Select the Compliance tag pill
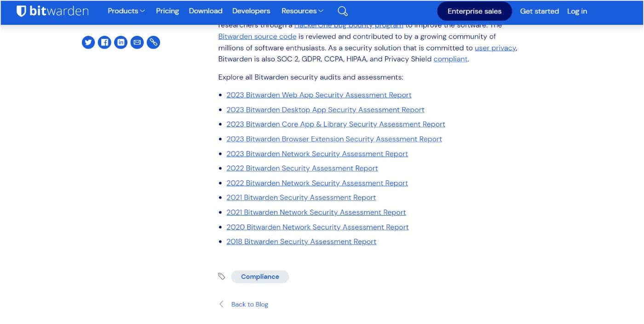 click(260, 277)
